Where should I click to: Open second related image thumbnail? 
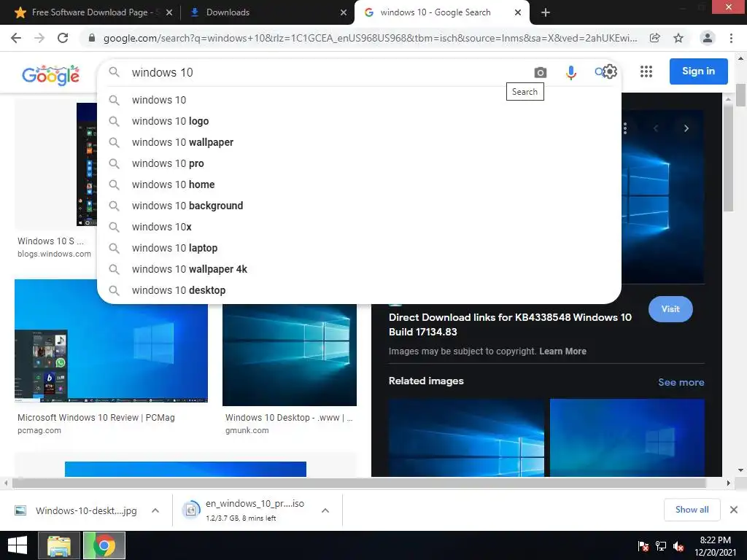pos(627,438)
